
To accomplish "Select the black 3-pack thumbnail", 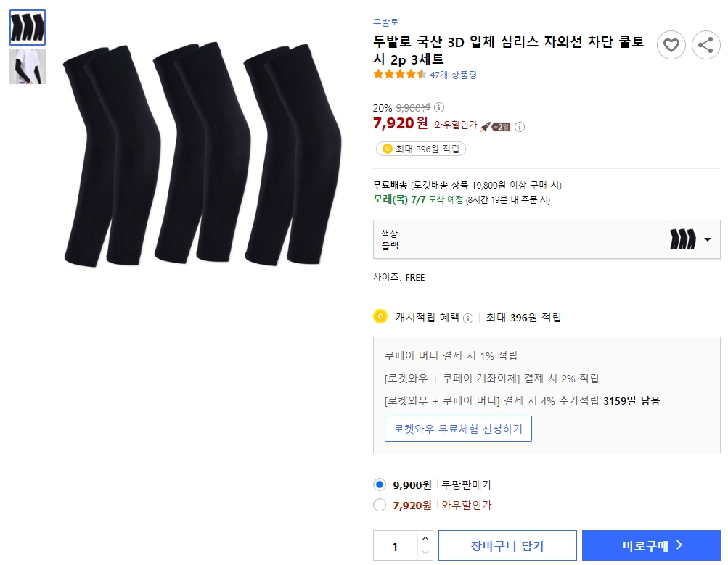I will tap(27, 27).
